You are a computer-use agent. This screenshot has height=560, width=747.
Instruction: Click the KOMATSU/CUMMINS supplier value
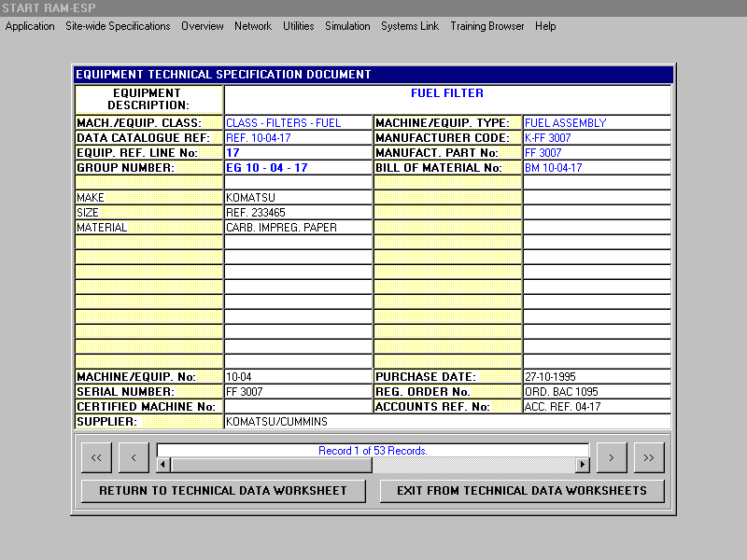tap(447, 422)
